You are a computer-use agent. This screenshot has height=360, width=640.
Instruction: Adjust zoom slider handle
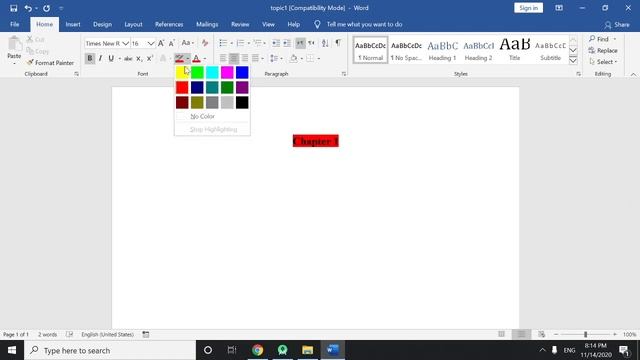pyautogui.click(x=585, y=334)
